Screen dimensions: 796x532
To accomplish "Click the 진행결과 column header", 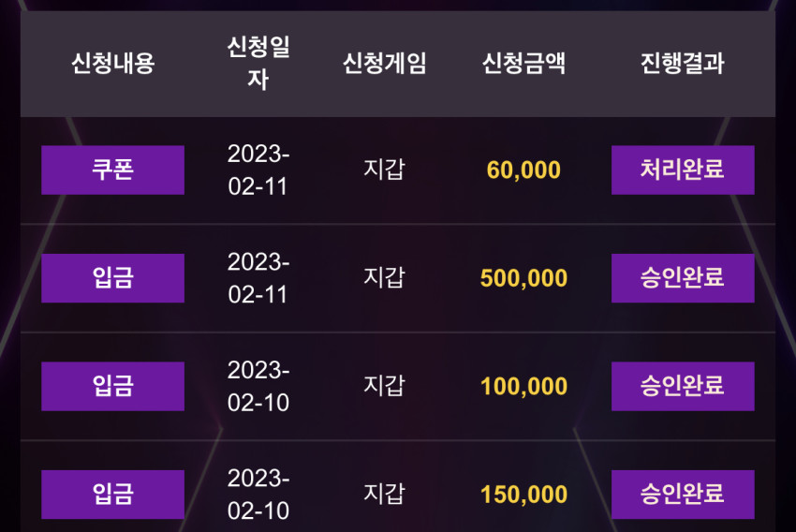I will (683, 64).
